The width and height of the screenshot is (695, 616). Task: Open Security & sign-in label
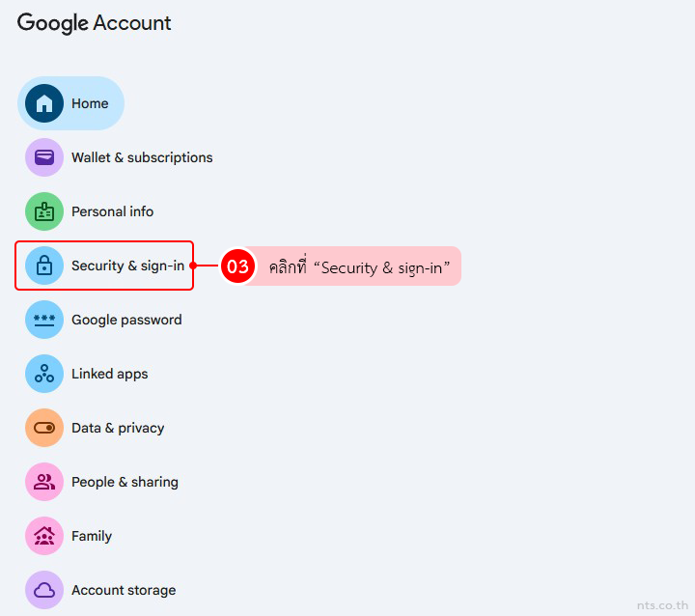(127, 266)
